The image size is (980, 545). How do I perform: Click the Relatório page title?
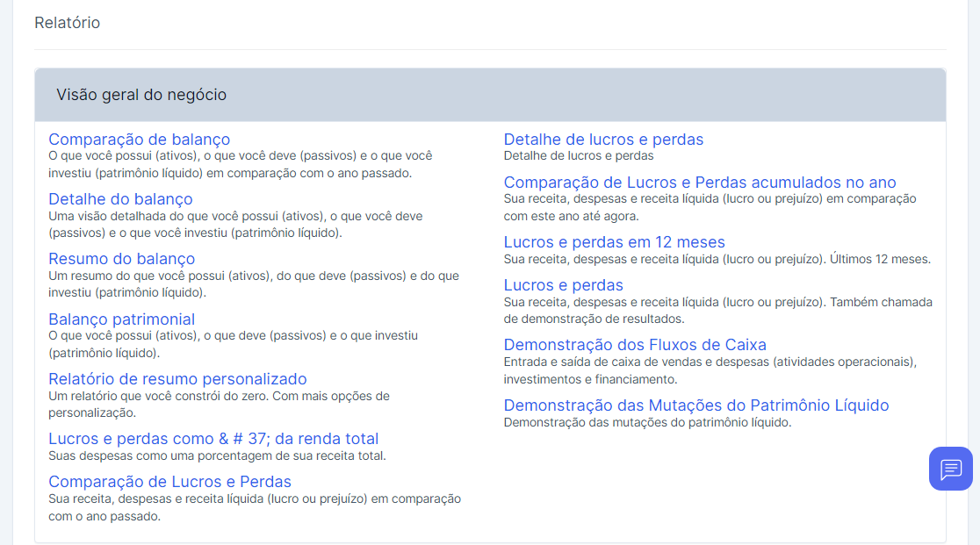[x=67, y=23]
